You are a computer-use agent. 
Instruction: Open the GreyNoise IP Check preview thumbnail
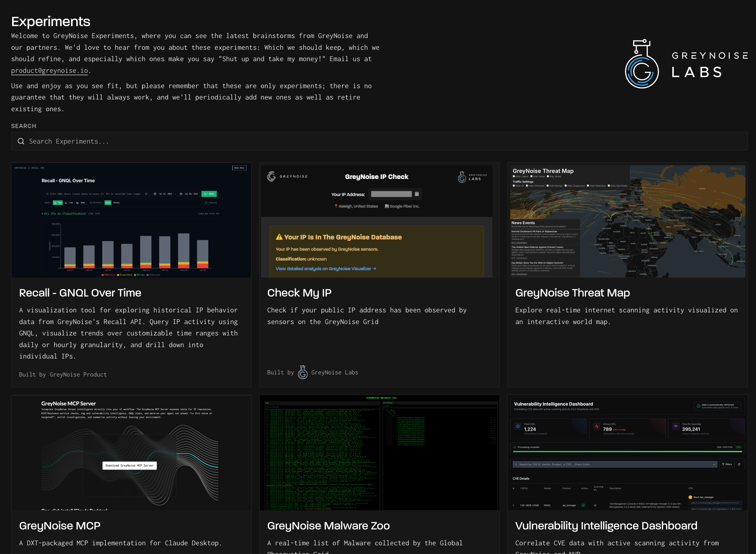(x=379, y=220)
